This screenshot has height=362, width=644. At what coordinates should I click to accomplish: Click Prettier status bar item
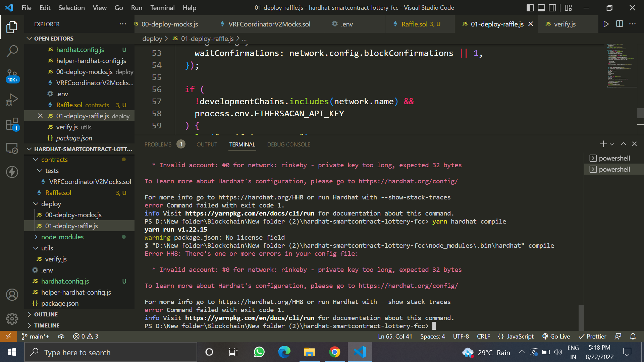[x=592, y=336]
